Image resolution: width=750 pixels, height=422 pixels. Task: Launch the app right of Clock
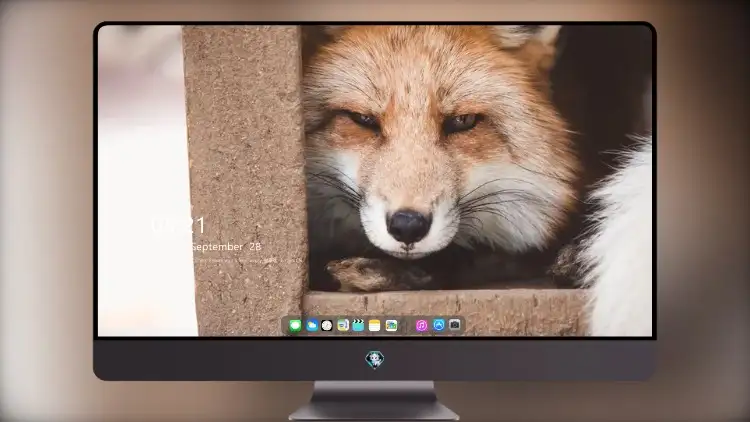pos(343,326)
